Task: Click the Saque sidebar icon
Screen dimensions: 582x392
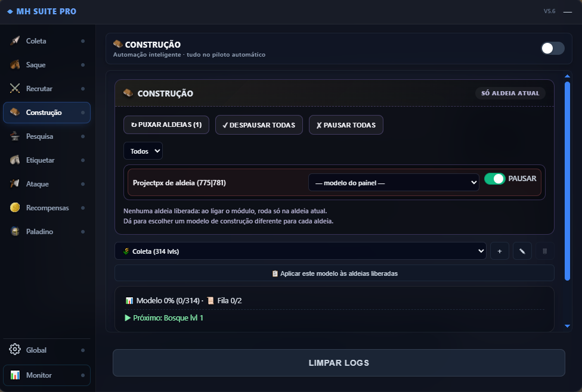Action: click(15, 64)
